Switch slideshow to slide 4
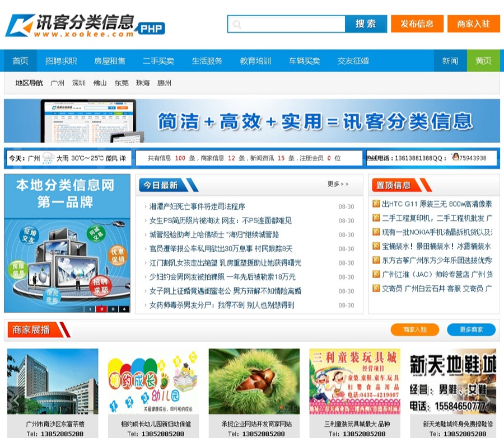Screen dimensions: 504x438 pyautogui.click(x=124, y=309)
